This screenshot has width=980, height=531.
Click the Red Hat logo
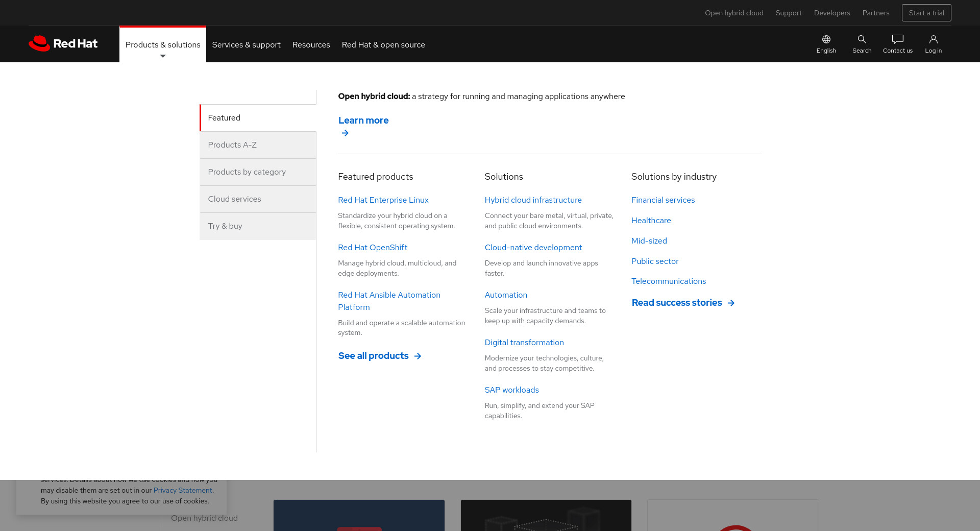coord(63,44)
